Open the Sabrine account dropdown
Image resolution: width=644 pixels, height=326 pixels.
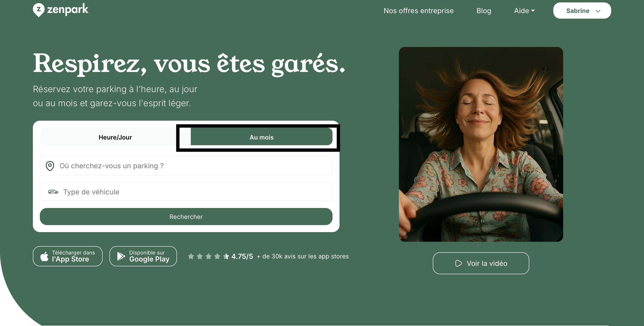point(582,11)
